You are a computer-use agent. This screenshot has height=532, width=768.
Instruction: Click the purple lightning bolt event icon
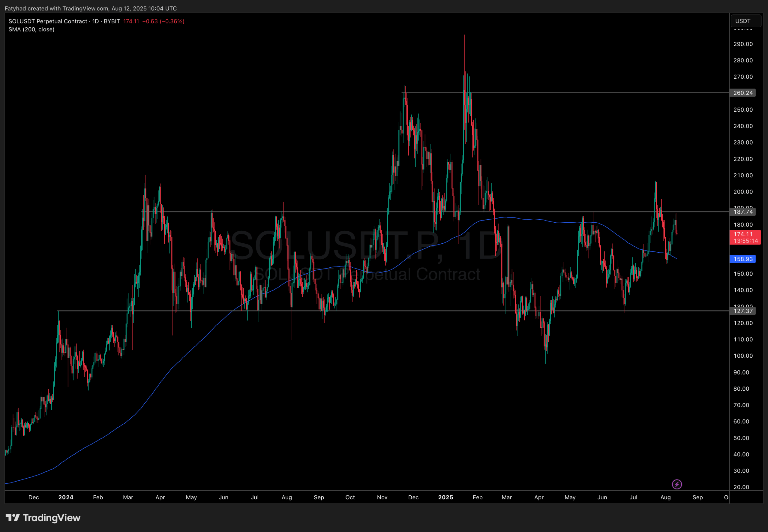tap(677, 484)
